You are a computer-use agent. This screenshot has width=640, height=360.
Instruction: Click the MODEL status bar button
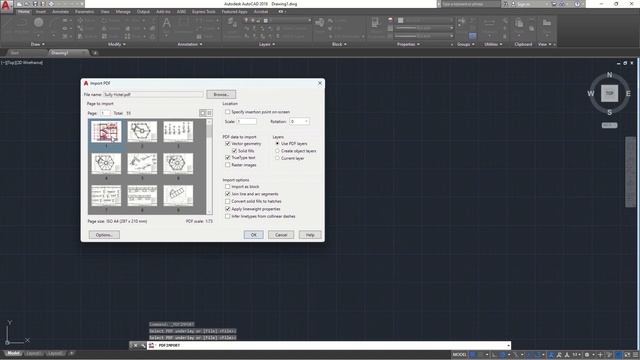click(x=460, y=355)
